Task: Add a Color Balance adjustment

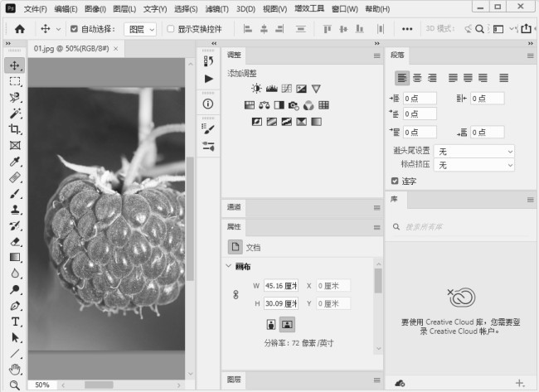Action: point(264,105)
